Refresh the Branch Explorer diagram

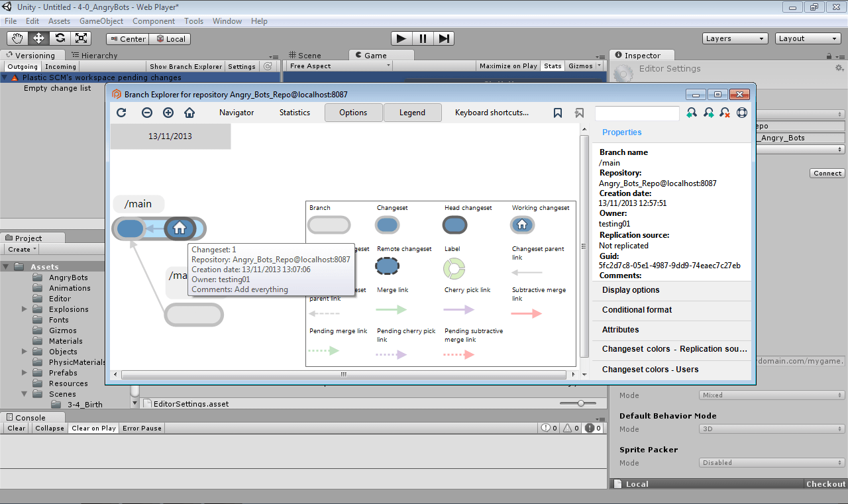(x=121, y=113)
